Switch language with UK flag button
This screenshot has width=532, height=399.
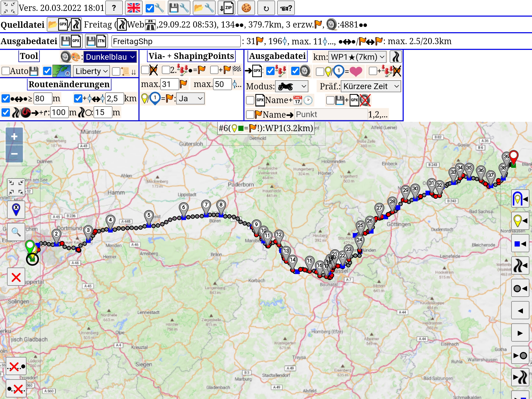pyautogui.click(x=134, y=8)
